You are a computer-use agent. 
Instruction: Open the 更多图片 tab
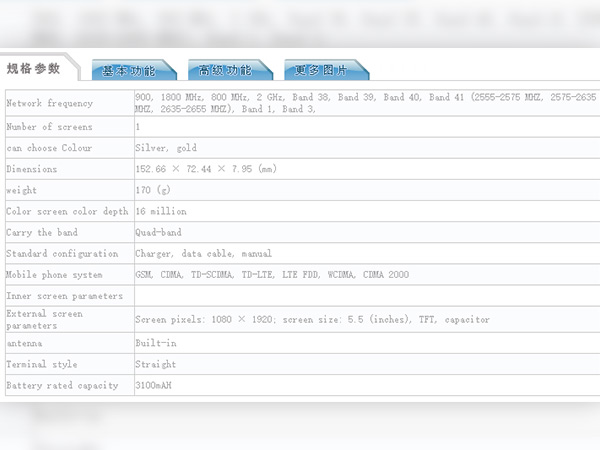pos(322,70)
